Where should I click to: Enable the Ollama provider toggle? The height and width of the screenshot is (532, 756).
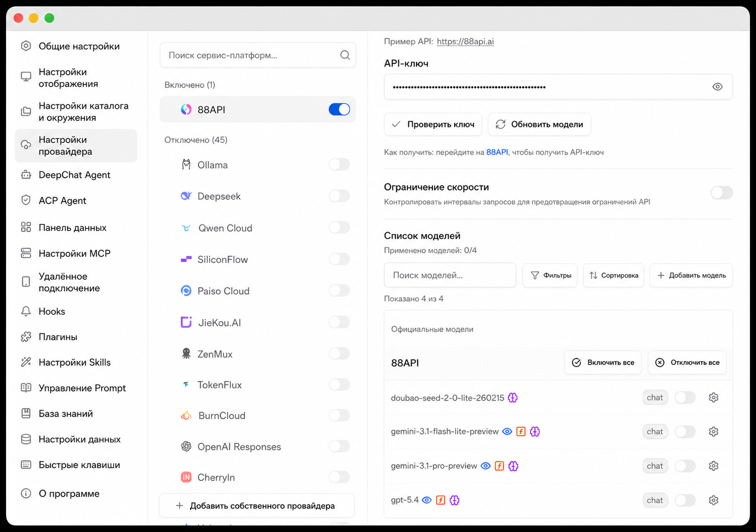pyautogui.click(x=339, y=164)
